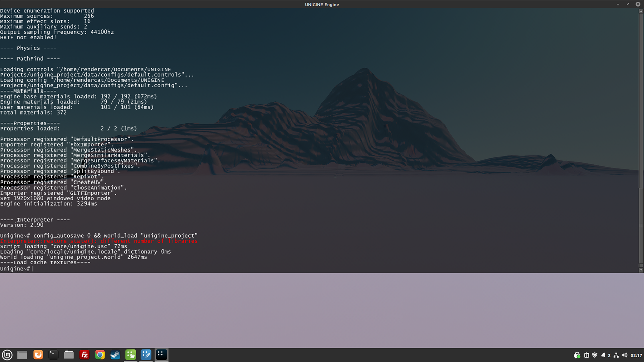This screenshot has width=644, height=362.
Task: Launch FileZilla from the taskbar
Action: [x=85, y=355]
